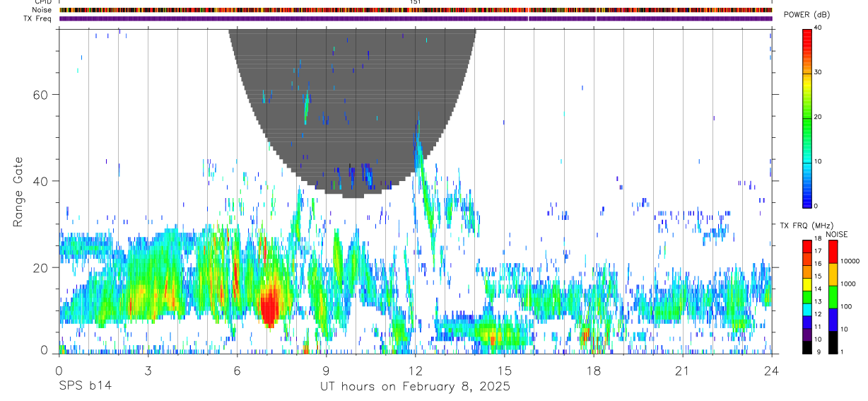
Task: Click the TX FRQ segmented color bar
Action: click(807, 297)
